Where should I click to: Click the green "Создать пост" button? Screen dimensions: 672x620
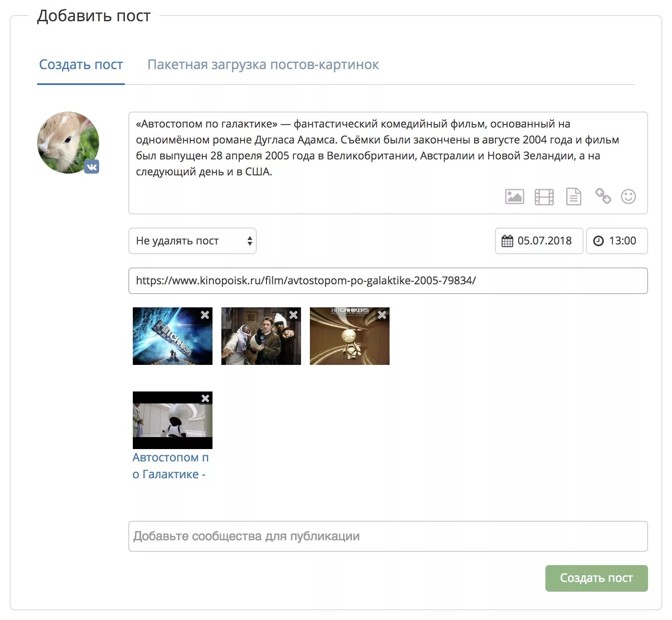point(596,578)
